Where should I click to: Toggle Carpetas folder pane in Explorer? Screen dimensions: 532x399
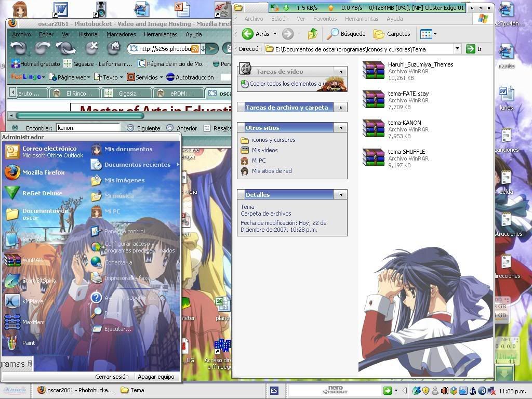pos(392,34)
